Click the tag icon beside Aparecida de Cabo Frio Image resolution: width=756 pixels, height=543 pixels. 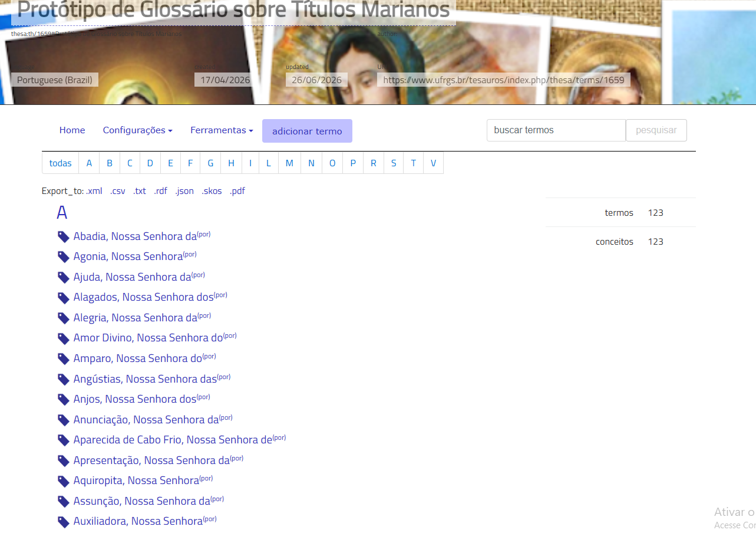[64, 440]
